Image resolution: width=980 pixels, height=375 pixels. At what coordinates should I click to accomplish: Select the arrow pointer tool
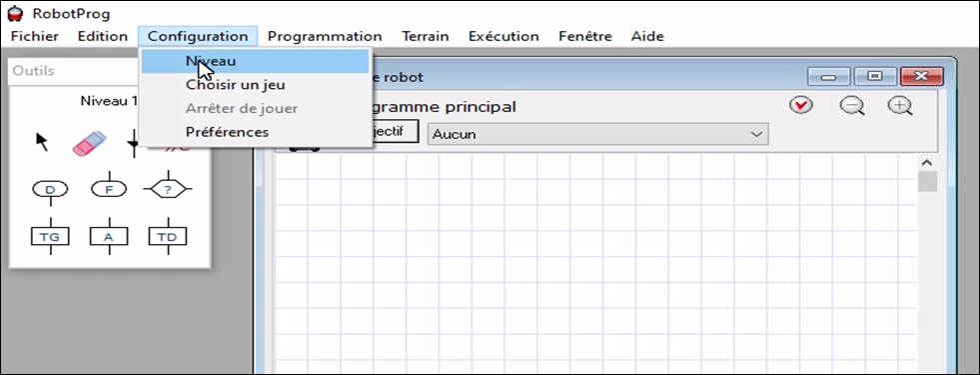coord(41,142)
